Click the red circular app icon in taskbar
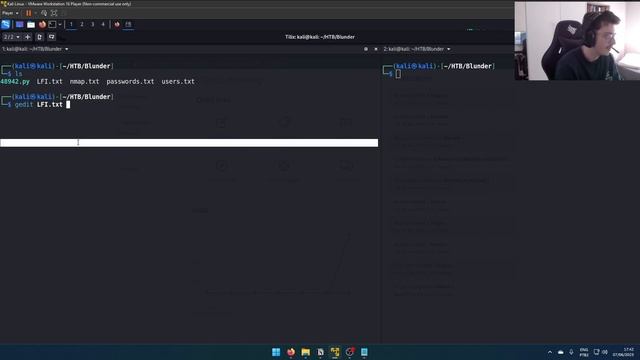Screen dimensions: 640x360 [350, 352]
